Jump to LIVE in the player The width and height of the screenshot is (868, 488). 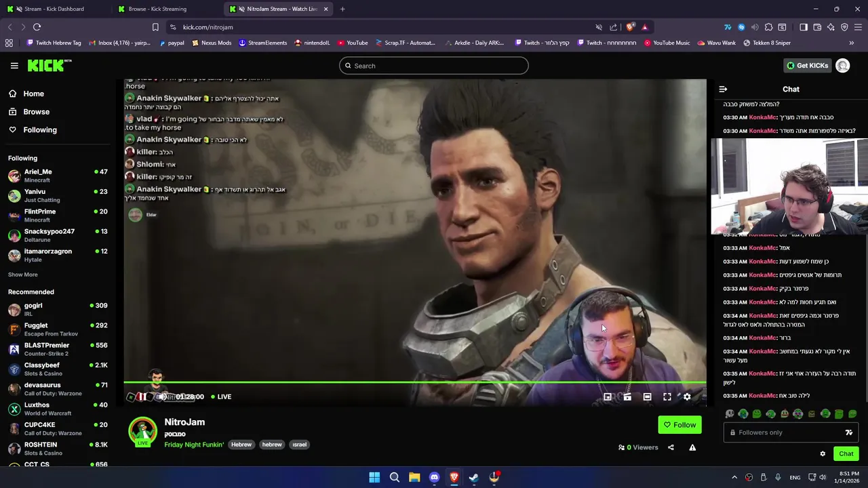coord(221,396)
